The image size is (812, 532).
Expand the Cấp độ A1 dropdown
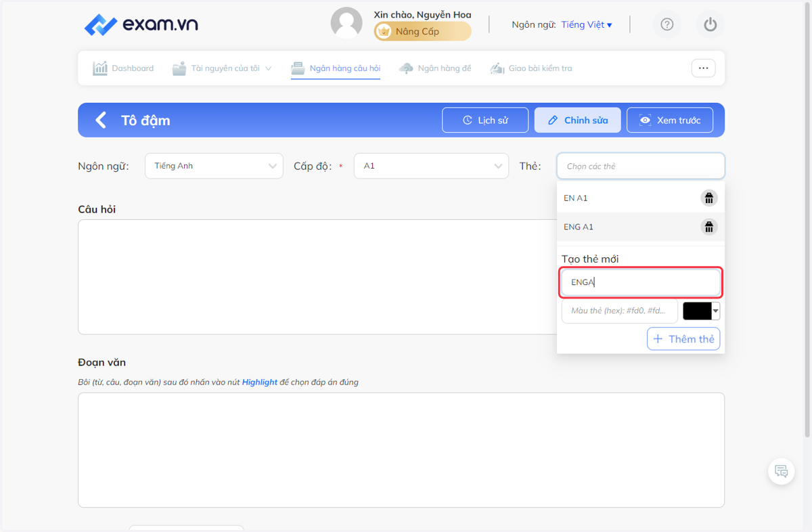tap(431, 166)
